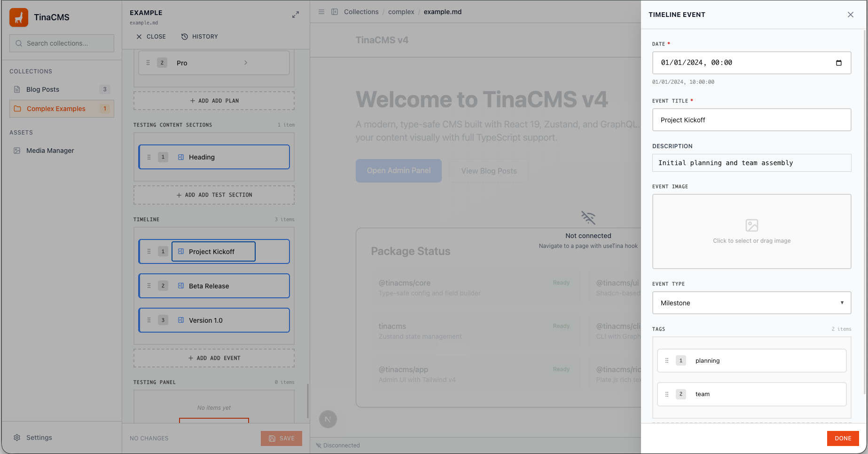Click the Not connected wifi-off icon
Screen dimensions: 868x454
[588, 218]
